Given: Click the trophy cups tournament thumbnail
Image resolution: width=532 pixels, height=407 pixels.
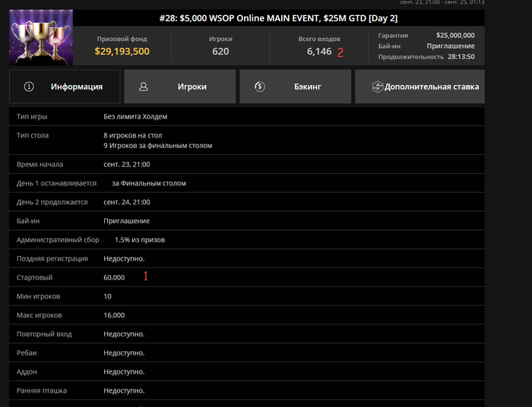Looking at the screenshot, I should (41, 37).
